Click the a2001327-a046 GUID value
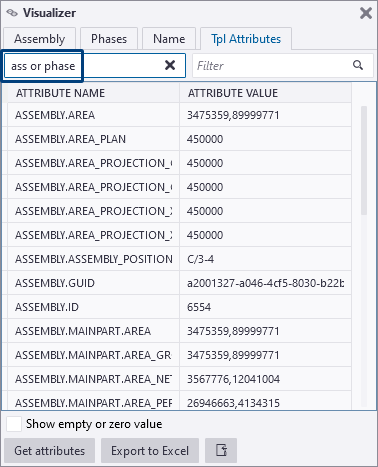 pos(265,283)
